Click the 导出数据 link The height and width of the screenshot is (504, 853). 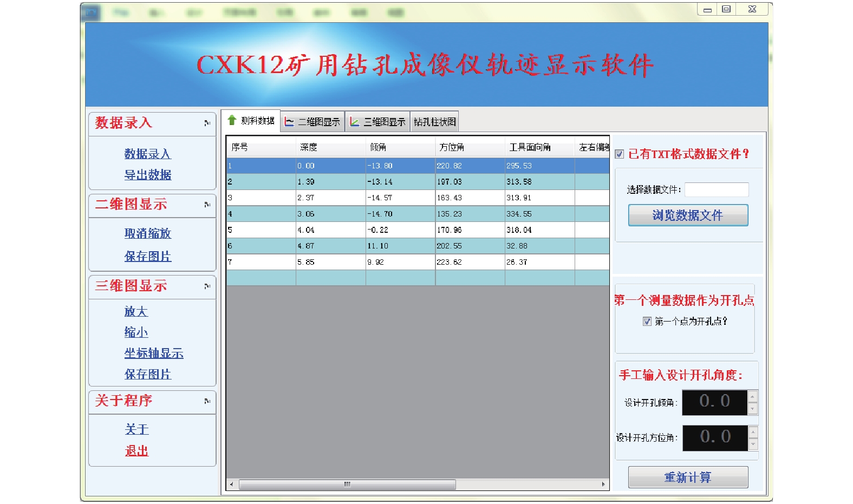(x=147, y=175)
